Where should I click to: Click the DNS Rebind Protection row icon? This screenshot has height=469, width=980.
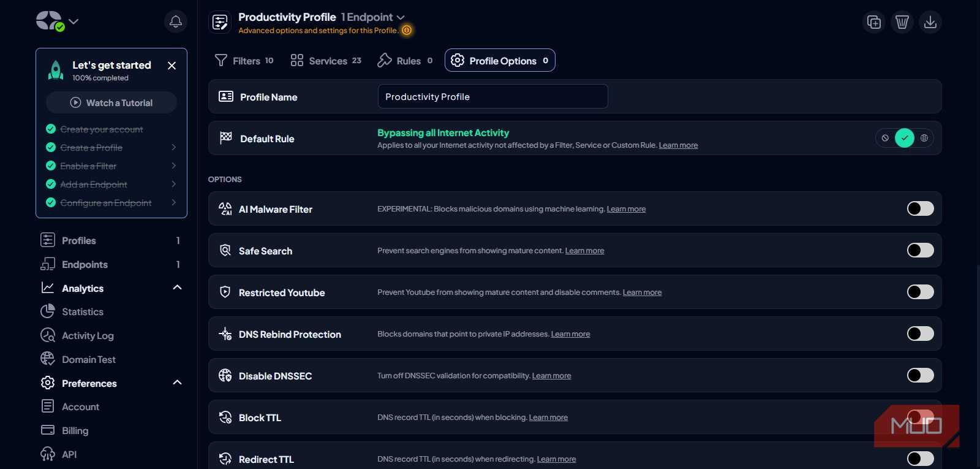(x=225, y=334)
